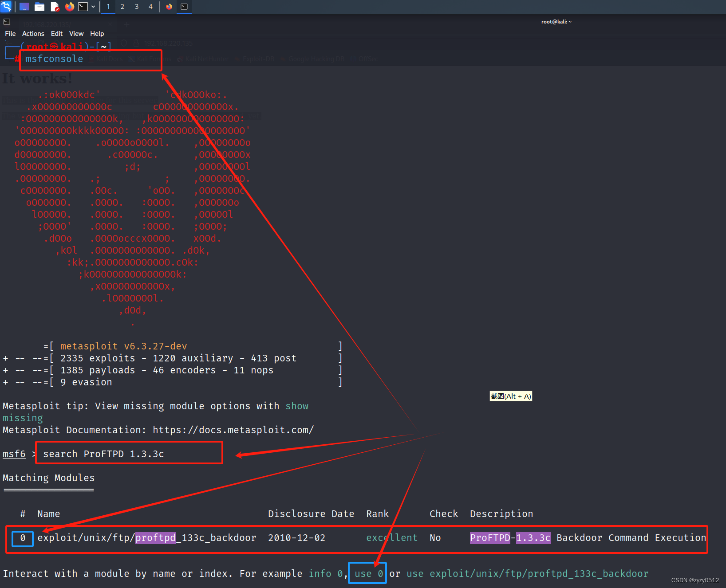Click the Check column header

[x=444, y=514]
